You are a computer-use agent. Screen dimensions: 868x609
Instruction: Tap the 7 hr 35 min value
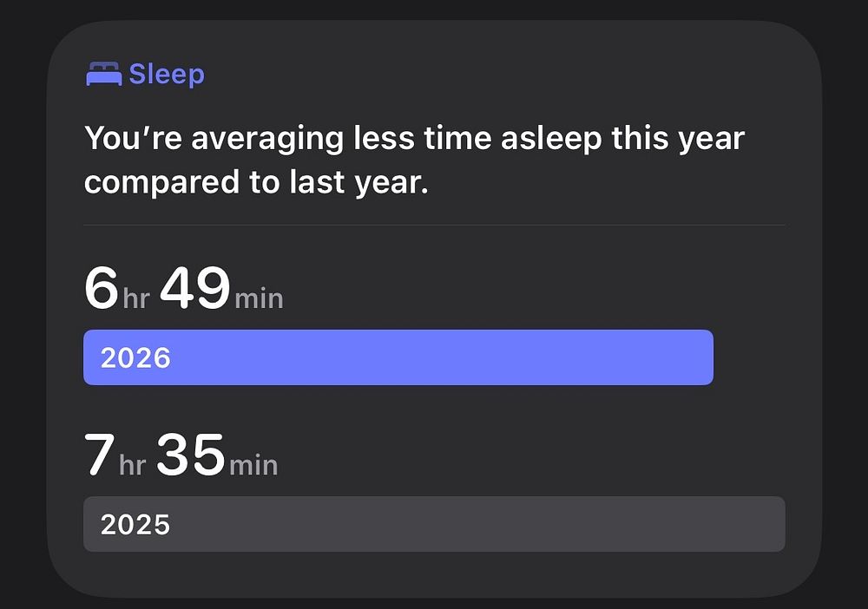[x=181, y=455]
